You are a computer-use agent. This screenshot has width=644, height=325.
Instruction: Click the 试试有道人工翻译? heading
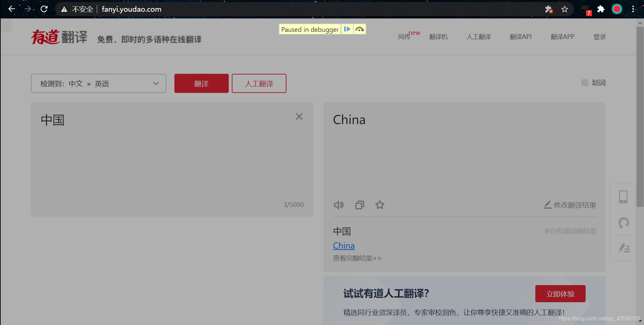click(386, 293)
